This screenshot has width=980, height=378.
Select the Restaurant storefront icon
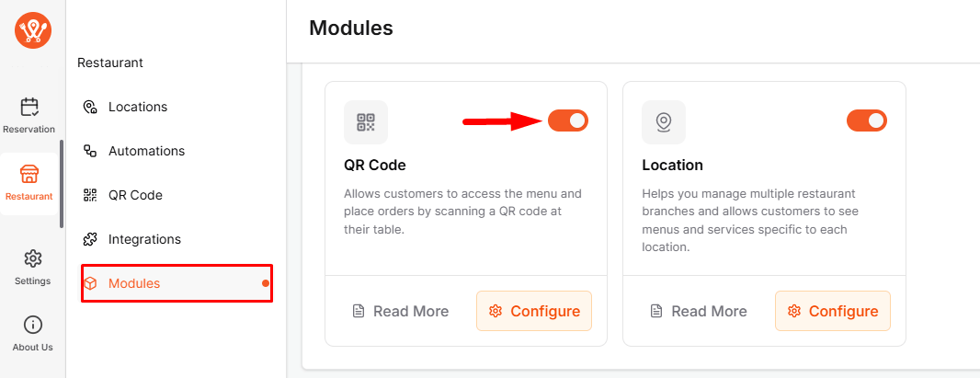(x=29, y=175)
